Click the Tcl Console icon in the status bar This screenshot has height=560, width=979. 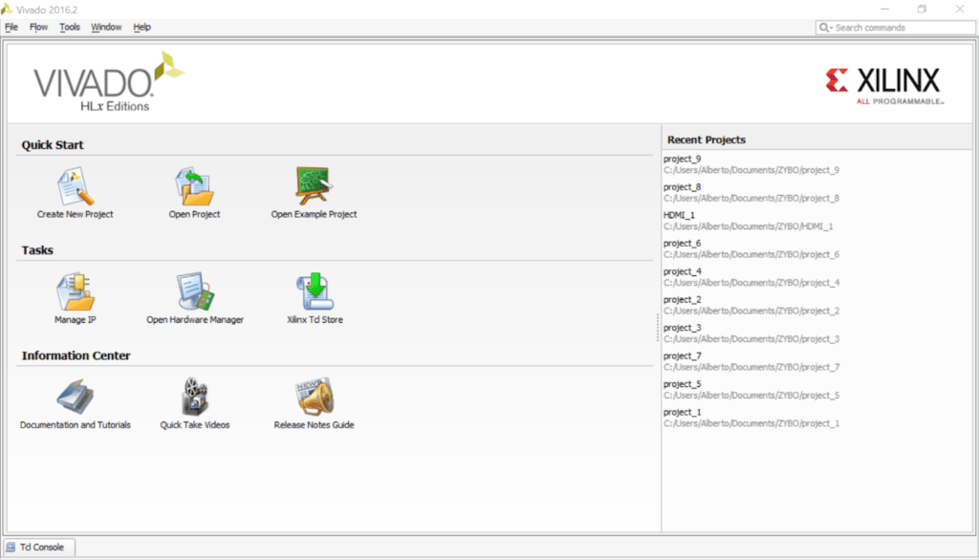click(x=9, y=547)
